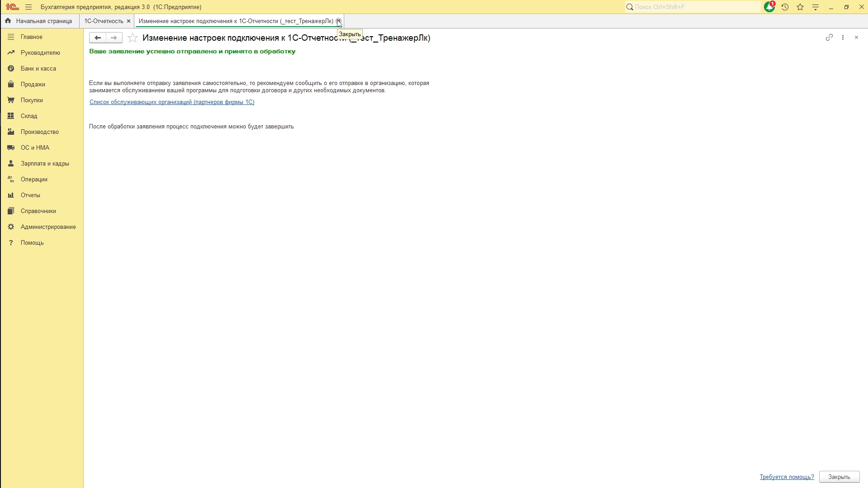Screen dimensions: 868x488
Task: Close form with small x icon
Action: pyautogui.click(x=856, y=38)
